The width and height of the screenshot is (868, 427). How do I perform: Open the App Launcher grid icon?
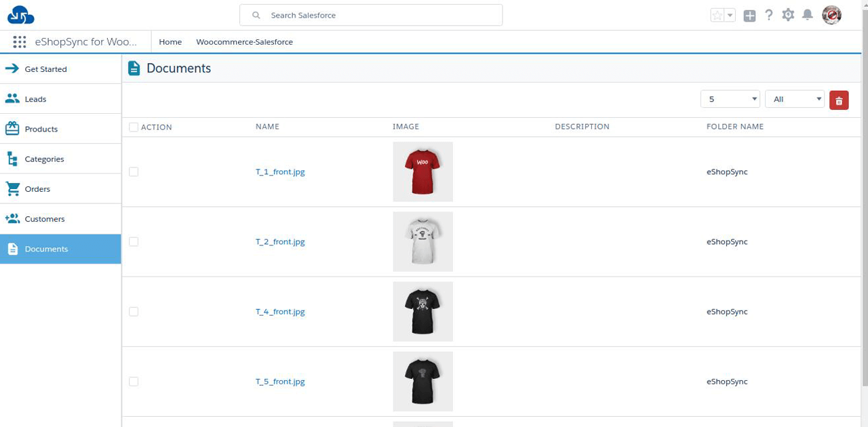pos(20,42)
